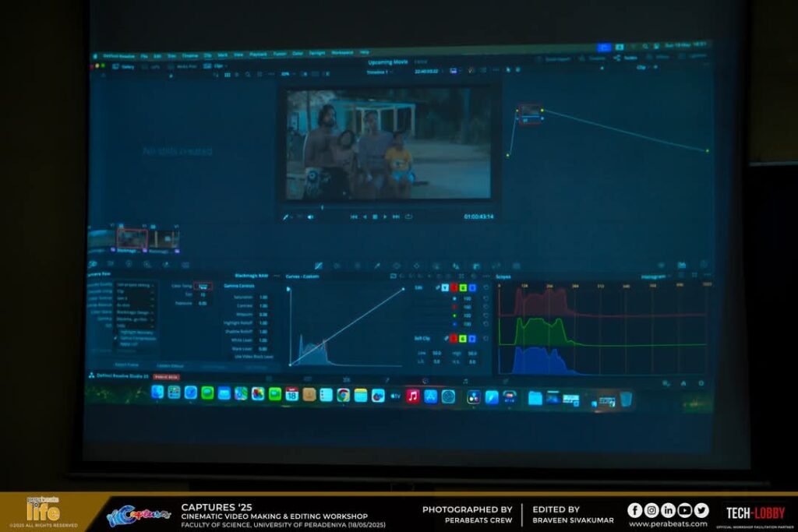The height and width of the screenshot is (532, 798).
Task: Open the Fairlight menu
Action: pyautogui.click(x=317, y=53)
